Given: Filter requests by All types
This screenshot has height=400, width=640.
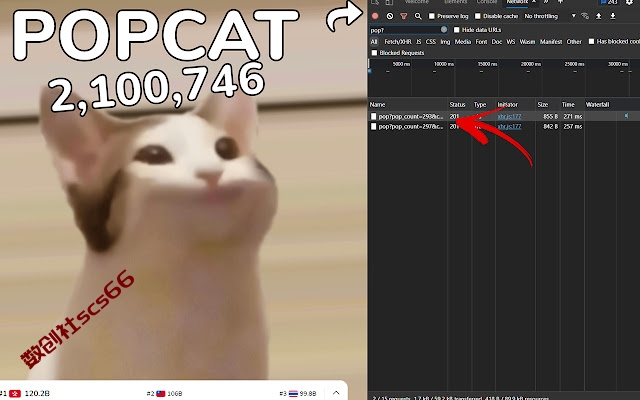Looking at the screenshot, I should (x=374, y=42).
